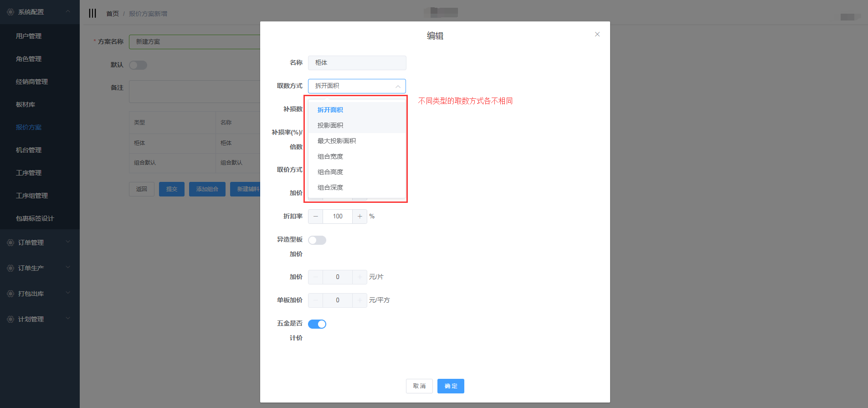
Task: Click the minus icon for 折扣率
Action: tap(316, 217)
